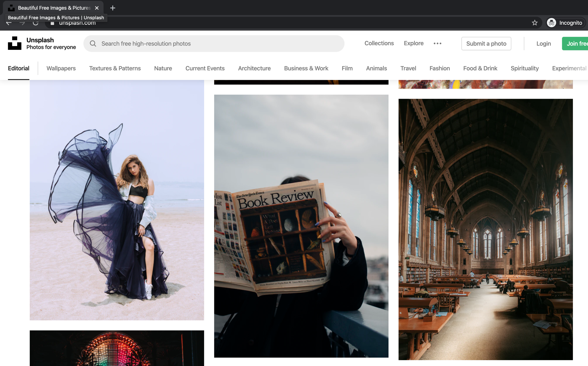The height and width of the screenshot is (366, 588).
Task: Click the browser back arrow
Action: coord(9,23)
